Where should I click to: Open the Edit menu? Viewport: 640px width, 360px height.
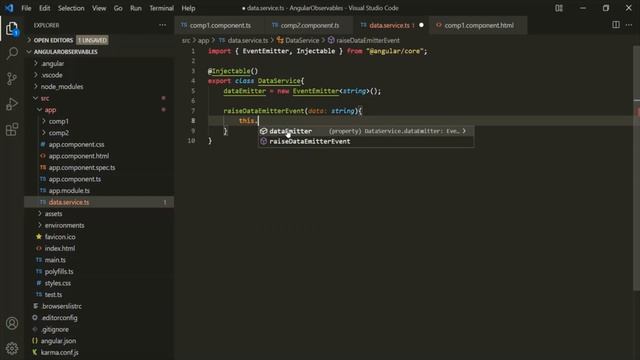click(44, 8)
